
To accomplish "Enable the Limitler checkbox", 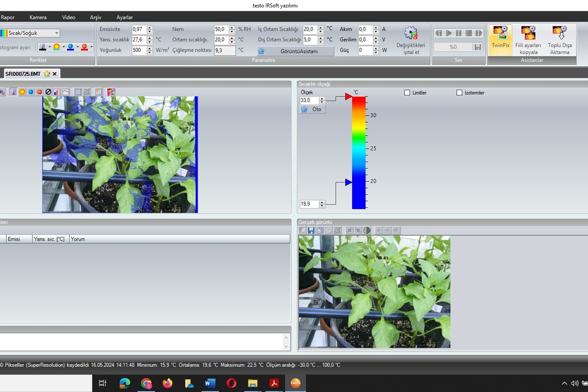I will (x=407, y=93).
